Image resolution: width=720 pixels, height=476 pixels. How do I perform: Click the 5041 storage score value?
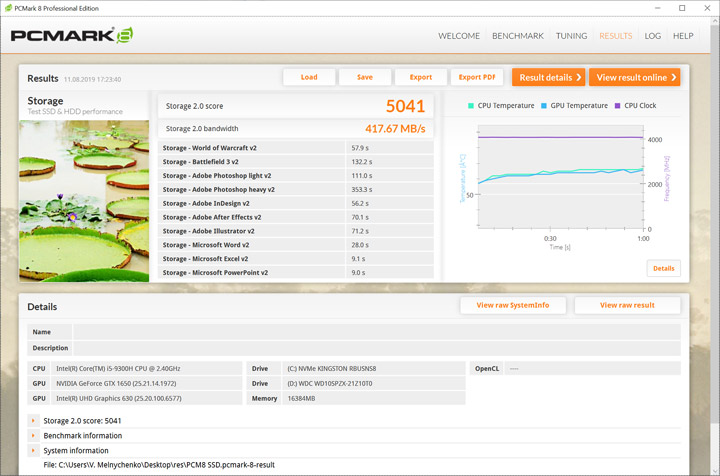405,106
